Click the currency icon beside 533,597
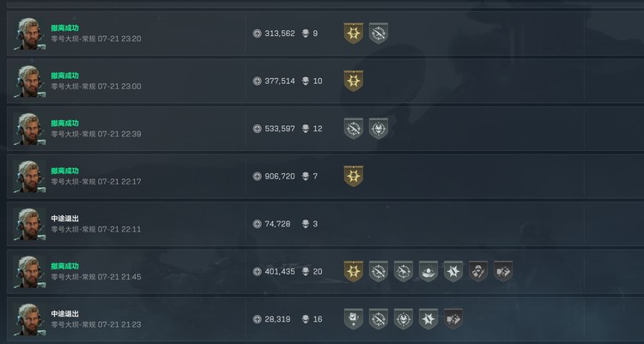Viewport: 644px width, 344px height. click(257, 129)
